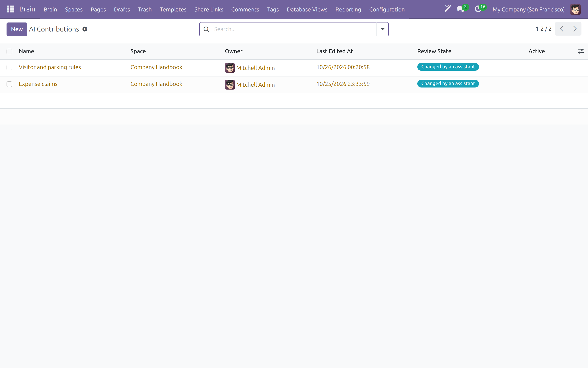Click the search magnifier icon
Screen dimensions: 588x368
click(207, 29)
